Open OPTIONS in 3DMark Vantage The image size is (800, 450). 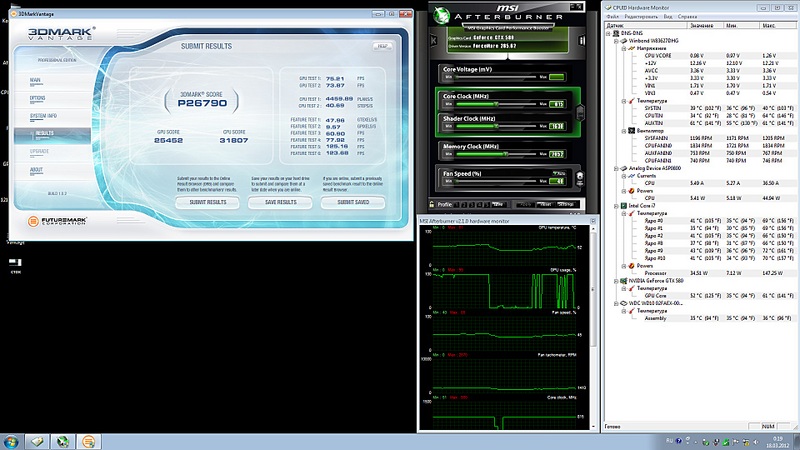(x=37, y=98)
